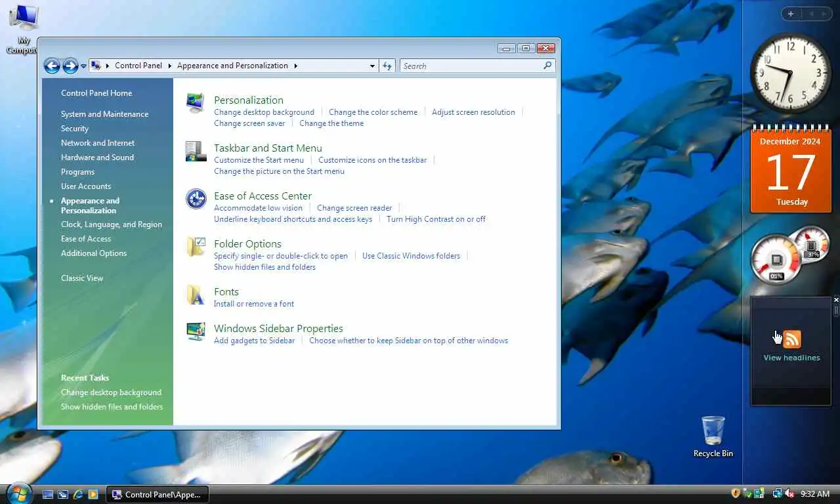Open the Windows Sidebar Properties icon
The width and height of the screenshot is (840, 504).
point(196,331)
